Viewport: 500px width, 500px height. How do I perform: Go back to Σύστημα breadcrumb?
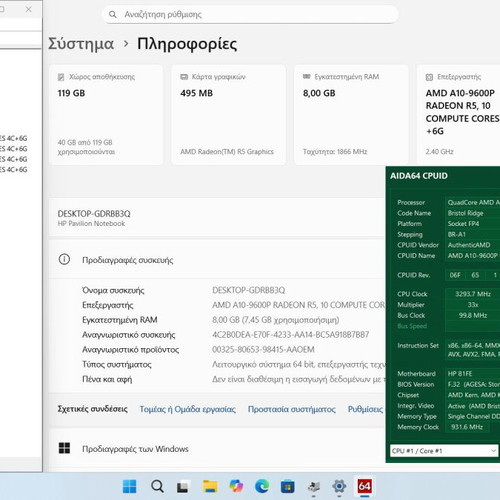[81, 44]
